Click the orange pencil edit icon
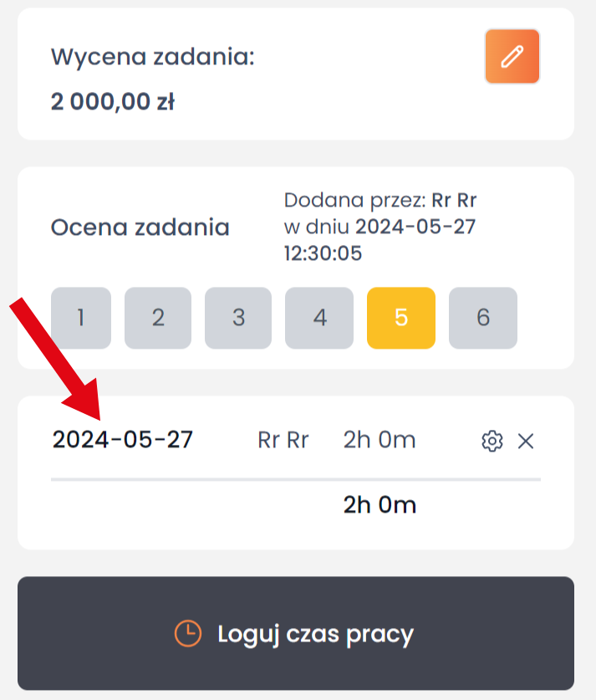The image size is (596, 700). tap(512, 57)
